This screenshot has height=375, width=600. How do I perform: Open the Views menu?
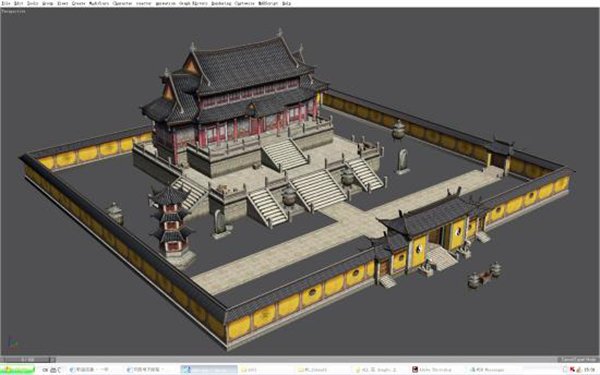pyautogui.click(x=62, y=3)
